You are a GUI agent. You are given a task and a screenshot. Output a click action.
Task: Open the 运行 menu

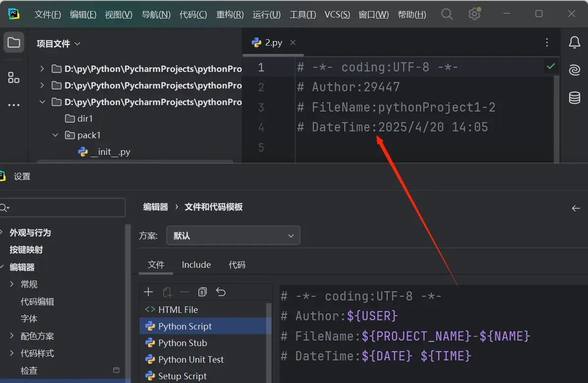click(266, 14)
